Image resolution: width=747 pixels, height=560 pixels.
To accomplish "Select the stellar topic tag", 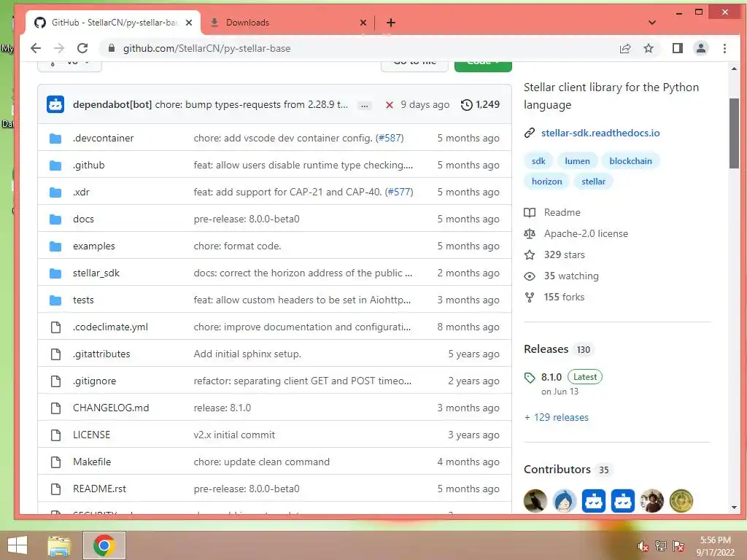I will (x=593, y=182).
